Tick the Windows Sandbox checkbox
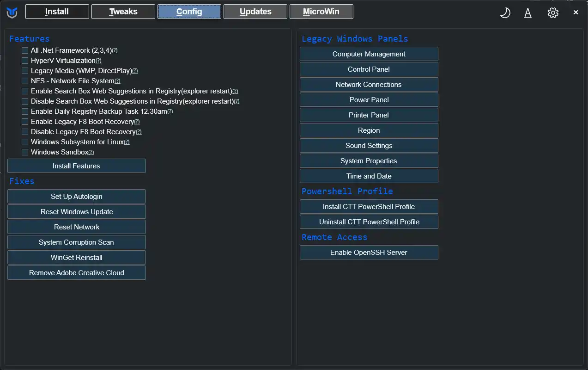The width and height of the screenshot is (588, 370). (x=25, y=152)
